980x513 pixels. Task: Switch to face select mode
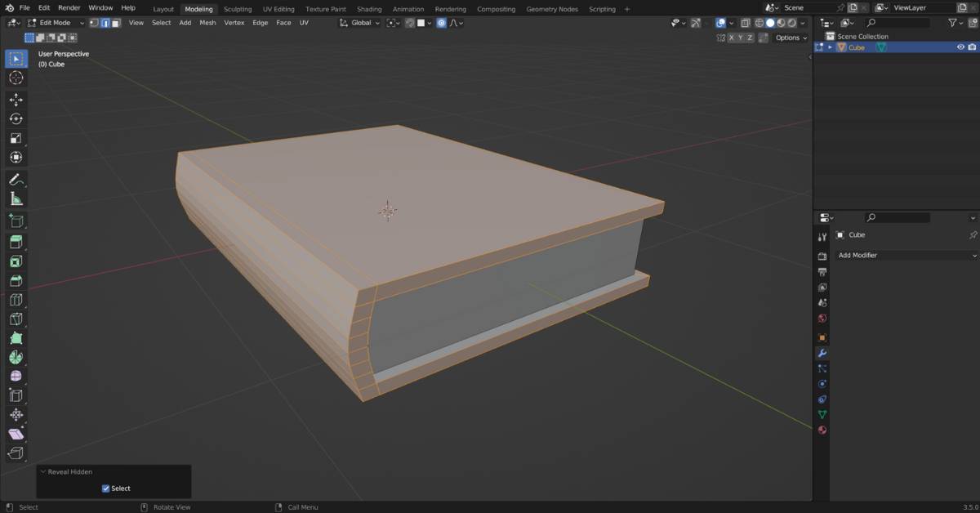(x=116, y=23)
